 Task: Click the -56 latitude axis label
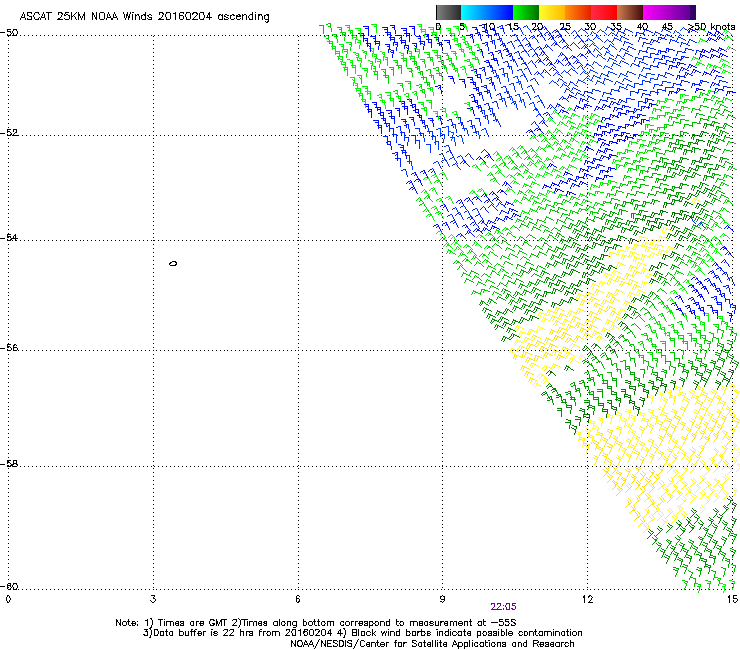click(x=9, y=348)
